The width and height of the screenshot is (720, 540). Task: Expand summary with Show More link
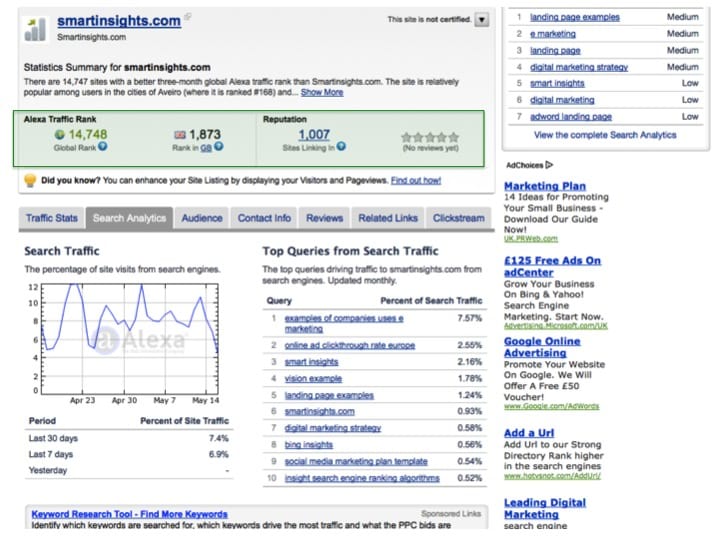point(322,92)
